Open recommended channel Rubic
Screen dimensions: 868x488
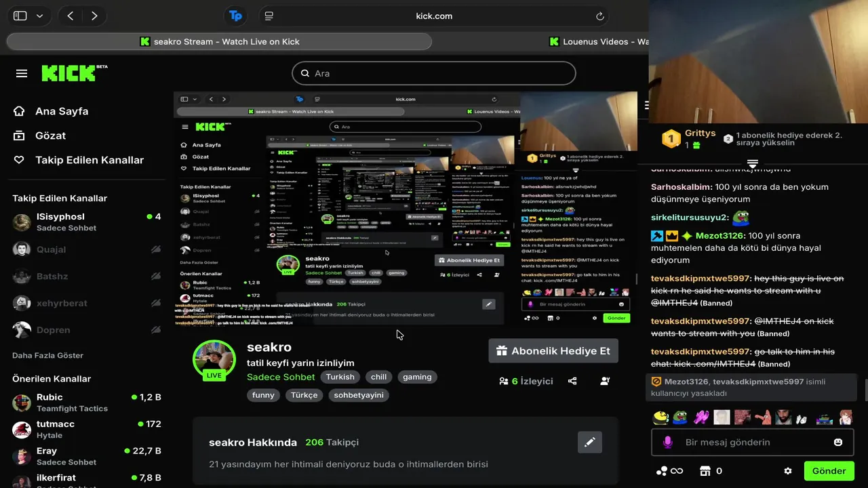pos(87,402)
